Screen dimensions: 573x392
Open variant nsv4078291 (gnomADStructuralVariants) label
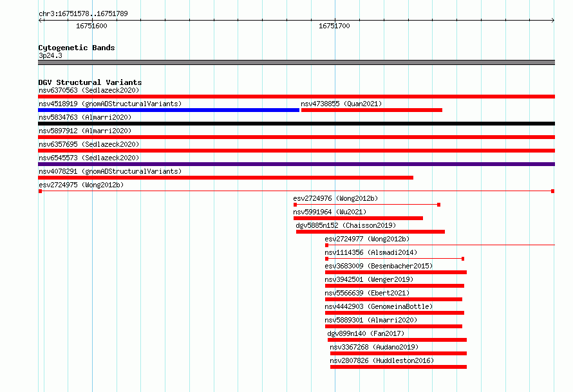tap(110, 171)
